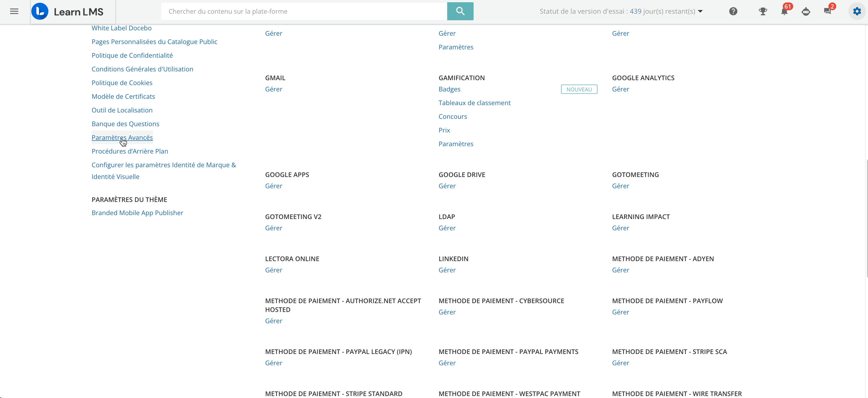Click the search magnifier button
868x398 pixels.
pyautogui.click(x=460, y=11)
